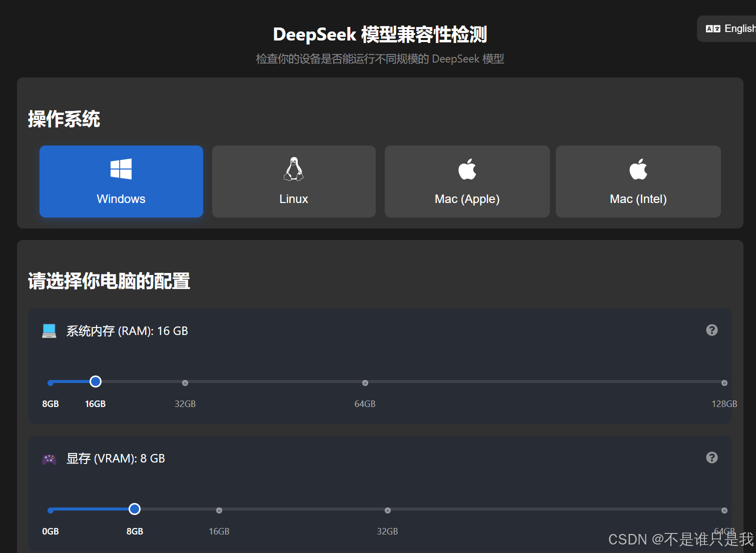
Task: Click the 8GB label under the RAM slider
Action: point(51,404)
